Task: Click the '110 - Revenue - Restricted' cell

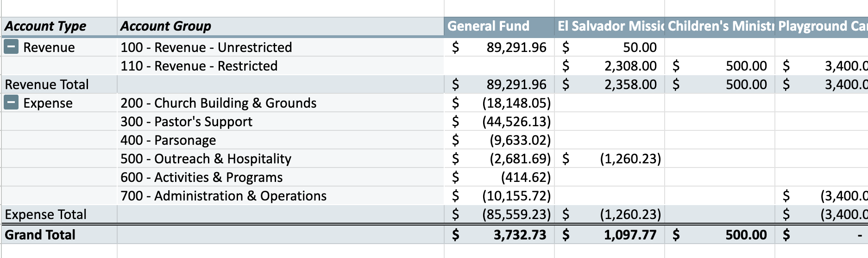Action: click(199, 66)
